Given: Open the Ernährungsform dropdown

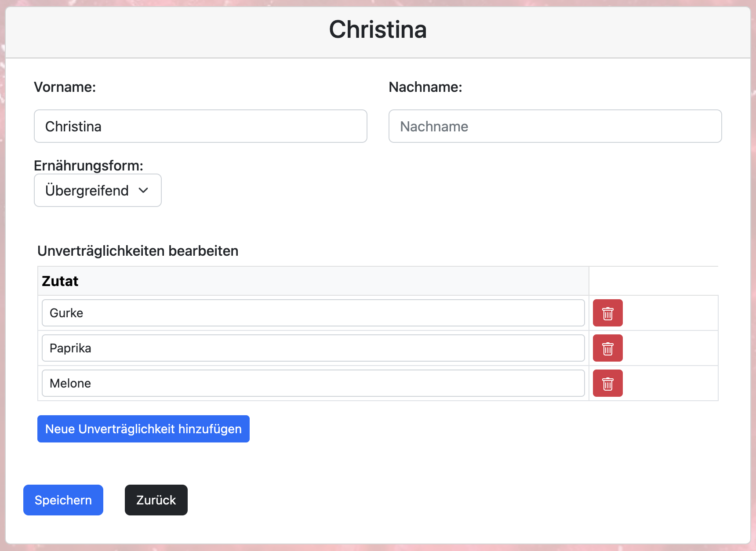Looking at the screenshot, I should click(98, 190).
